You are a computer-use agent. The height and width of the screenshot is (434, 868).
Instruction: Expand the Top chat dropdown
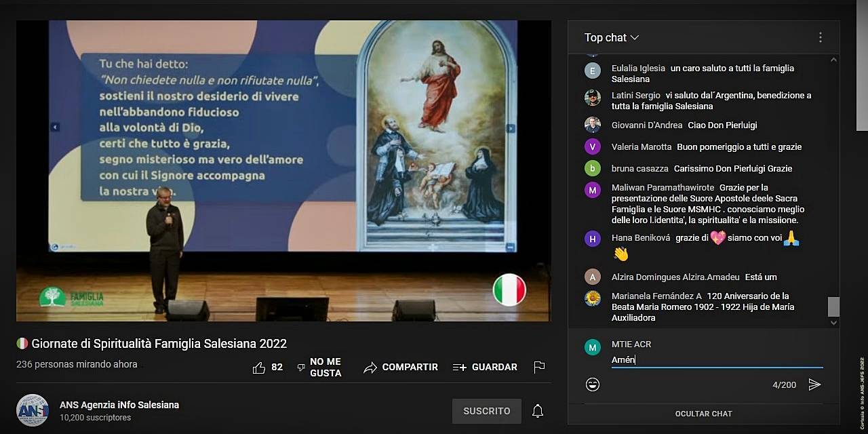(612, 38)
